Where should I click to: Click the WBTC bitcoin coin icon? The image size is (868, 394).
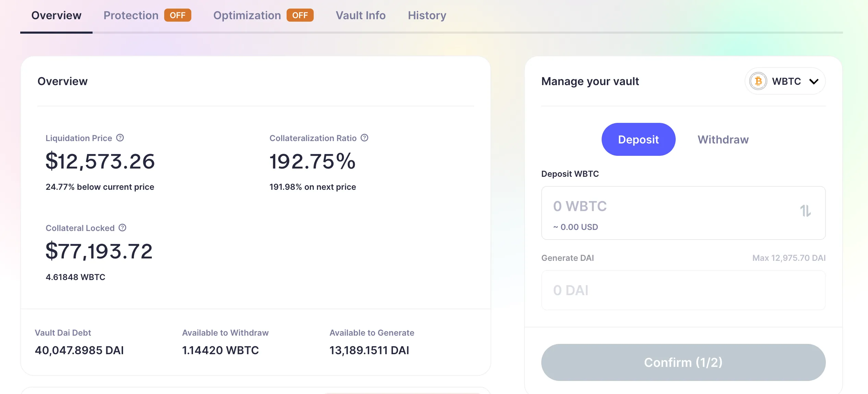pos(758,81)
